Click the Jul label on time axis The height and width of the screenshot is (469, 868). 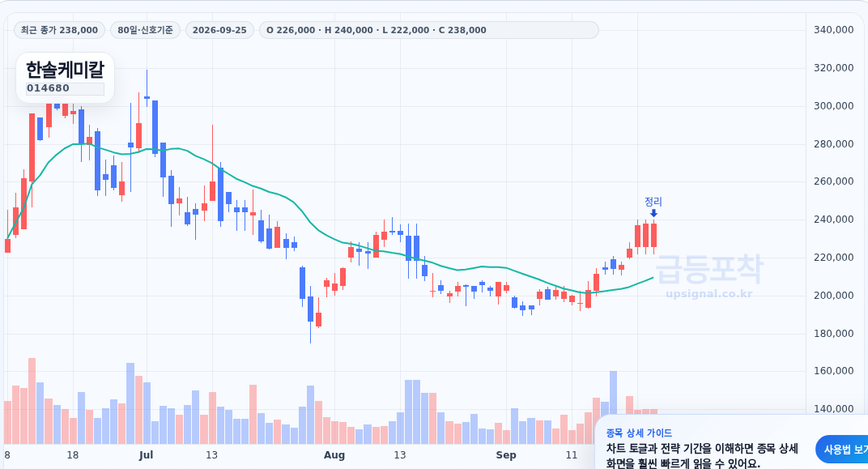(146, 455)
